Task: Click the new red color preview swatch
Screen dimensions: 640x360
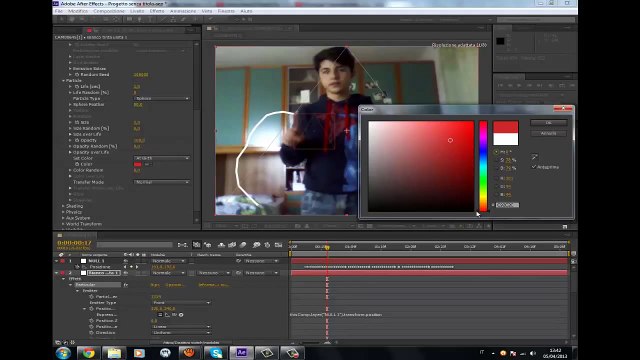Action: tap(505, 127)
